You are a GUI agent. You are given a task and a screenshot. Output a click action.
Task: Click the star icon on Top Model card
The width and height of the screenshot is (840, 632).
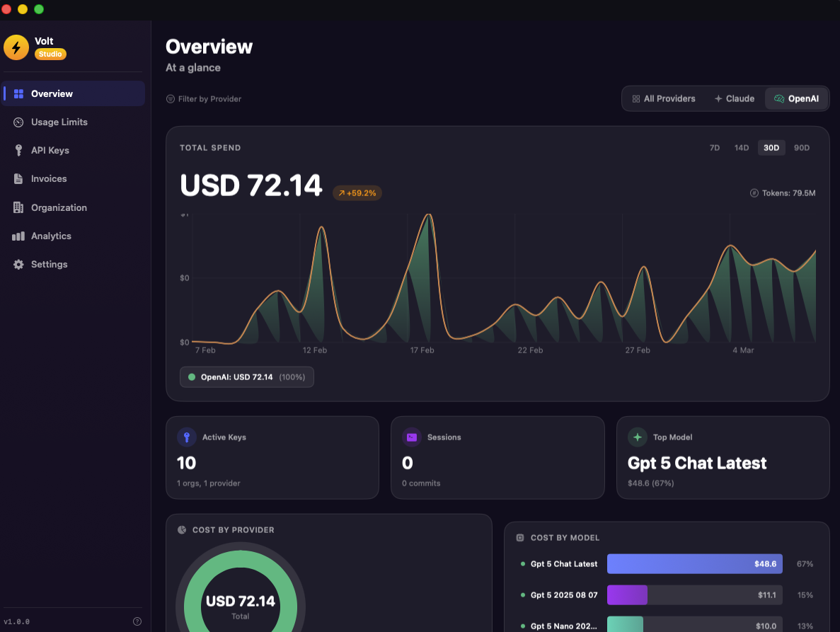tap(637, 437)
